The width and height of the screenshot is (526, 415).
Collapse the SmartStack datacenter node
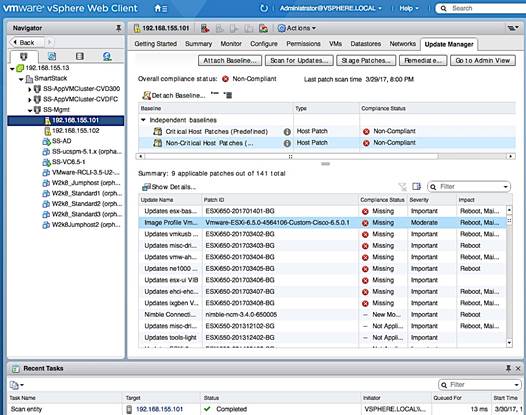tap(21, 79)
